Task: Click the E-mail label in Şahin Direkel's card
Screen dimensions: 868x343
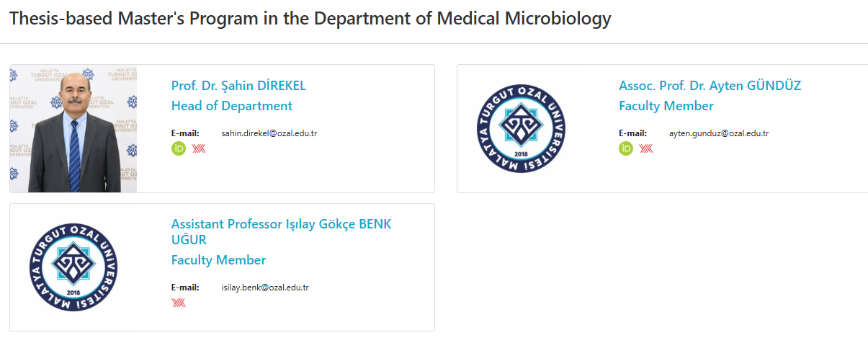Action: point(184,133)
